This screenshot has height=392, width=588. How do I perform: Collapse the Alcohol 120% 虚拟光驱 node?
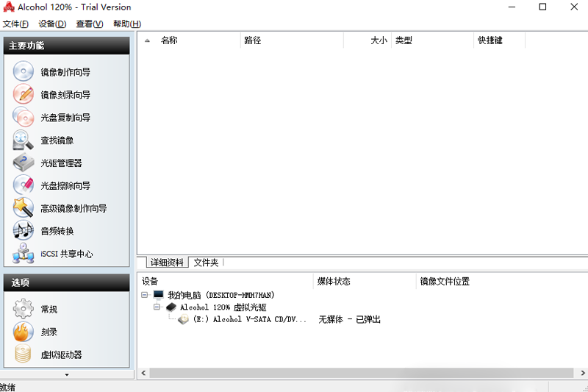157,307
